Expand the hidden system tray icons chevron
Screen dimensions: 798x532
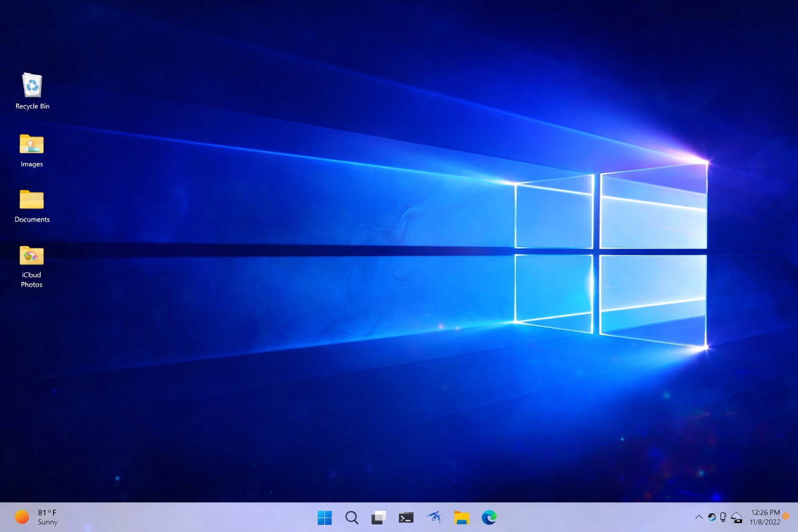click(x=699, y=517)
